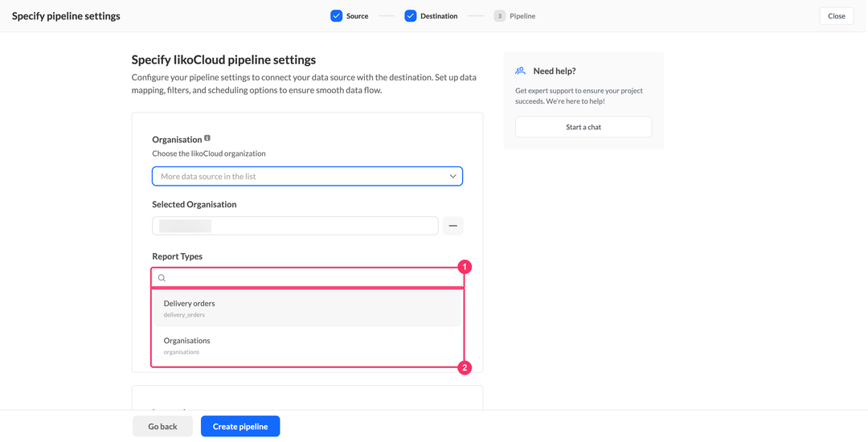This screenshot has height=442, width=868.
Task: Remove selected organisation with minus button
Action: [x=452, y=226]
